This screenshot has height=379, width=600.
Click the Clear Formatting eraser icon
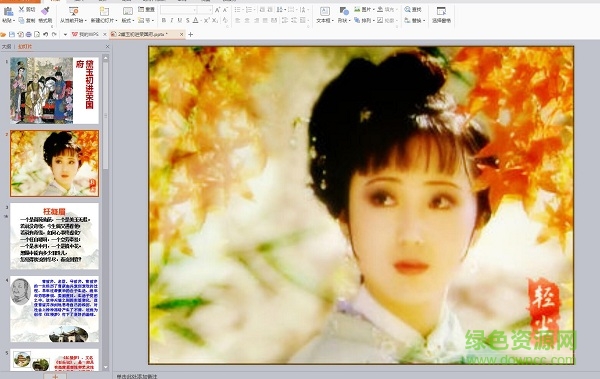coord(225,20)
